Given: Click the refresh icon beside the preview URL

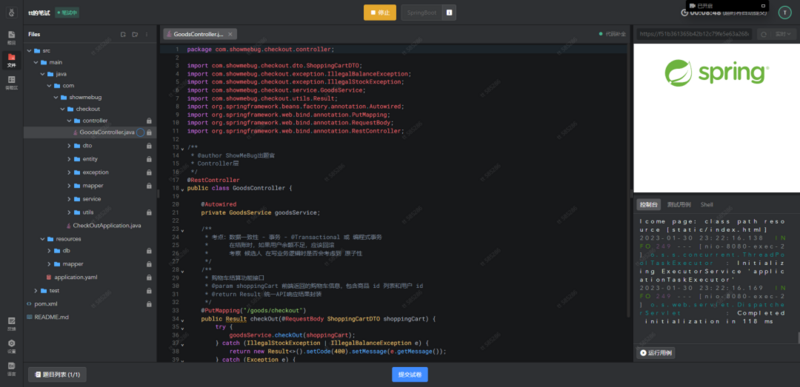Looking at the screenshot, I should [x=764, y=34].
